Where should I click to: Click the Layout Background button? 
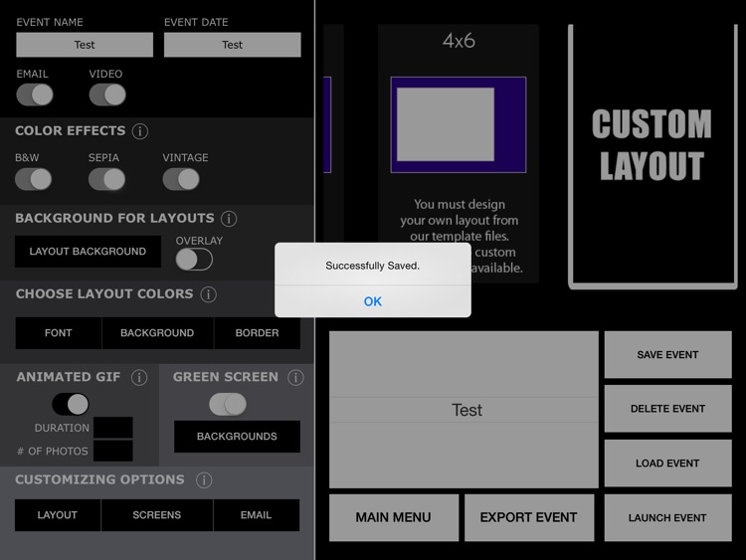click(88, 252)
